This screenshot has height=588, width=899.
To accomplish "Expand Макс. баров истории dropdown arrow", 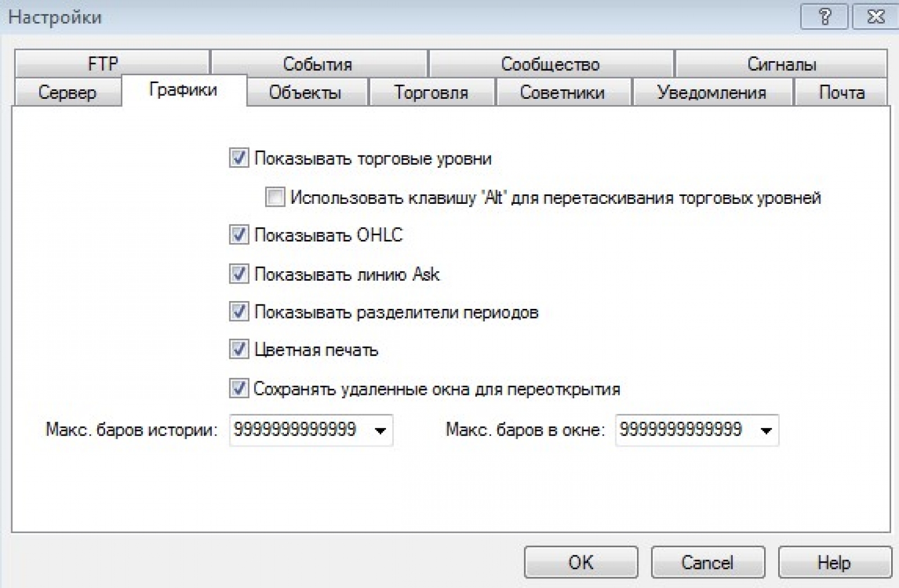I will point(380,431).
